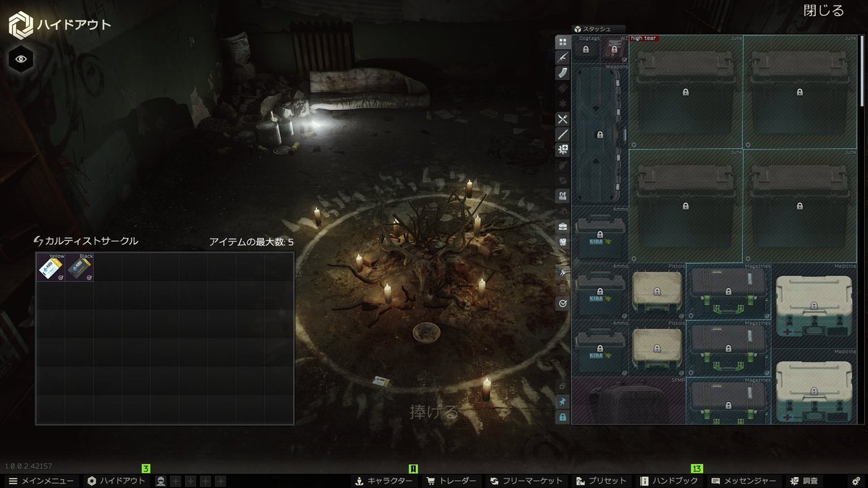This screenshot has width=868, height=488.
Task: Filter stash by medical supplies icon
Action: tap(562, 150)
